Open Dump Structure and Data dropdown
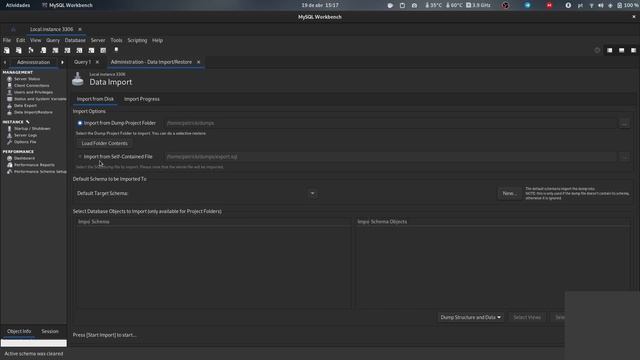This screenshot has width=640, height=360. click(471, 317)
